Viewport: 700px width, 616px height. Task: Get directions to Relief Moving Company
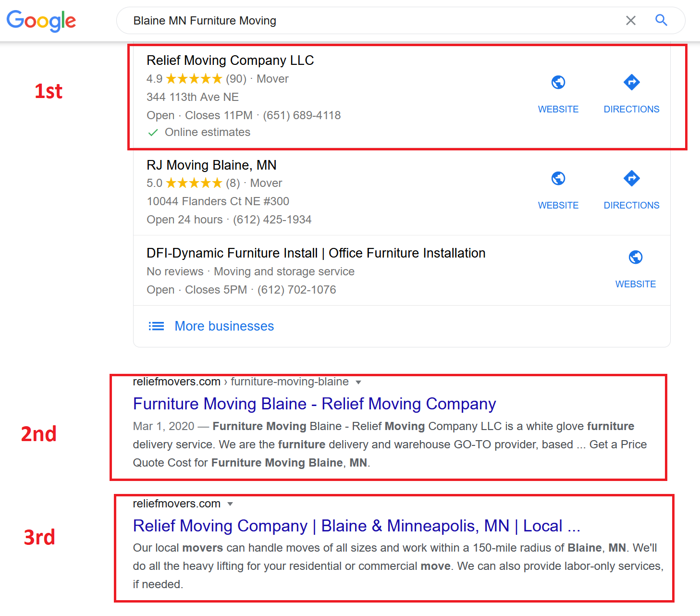click(x=631, y=83)
